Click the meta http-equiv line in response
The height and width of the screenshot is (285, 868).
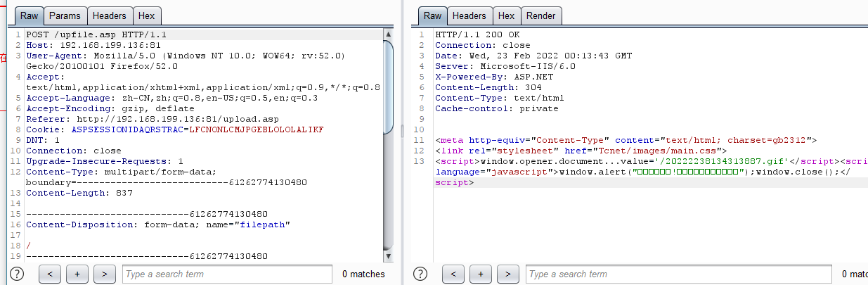coord(626,140)
